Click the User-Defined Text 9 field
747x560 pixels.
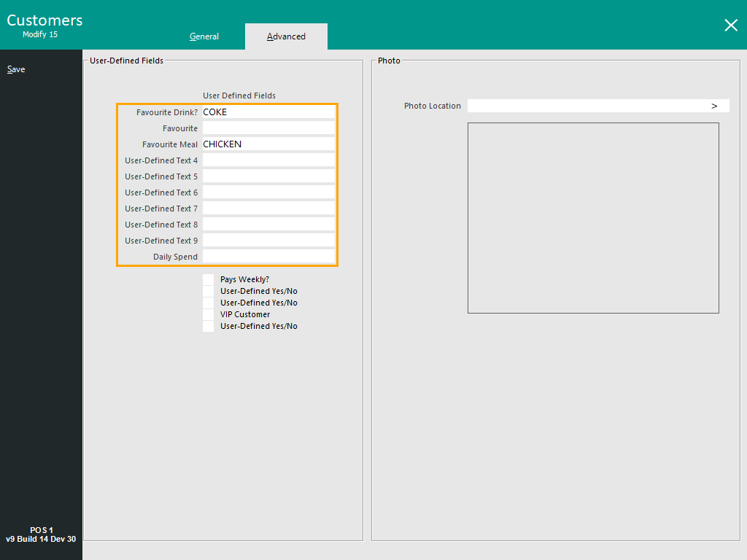[x=268, y=241]
